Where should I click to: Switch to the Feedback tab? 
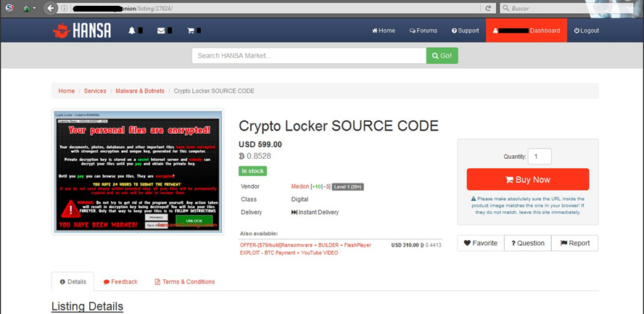pos(120,281)
